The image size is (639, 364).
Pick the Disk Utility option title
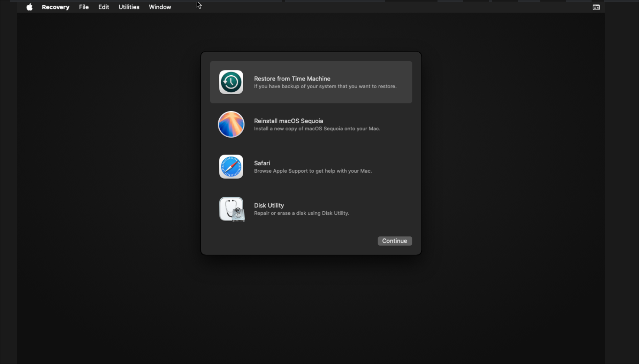click(x=269, y=205)
